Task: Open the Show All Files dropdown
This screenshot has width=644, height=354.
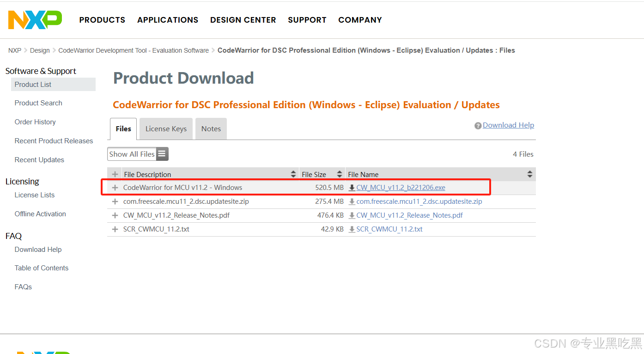Action: click(x=138, y=154)
